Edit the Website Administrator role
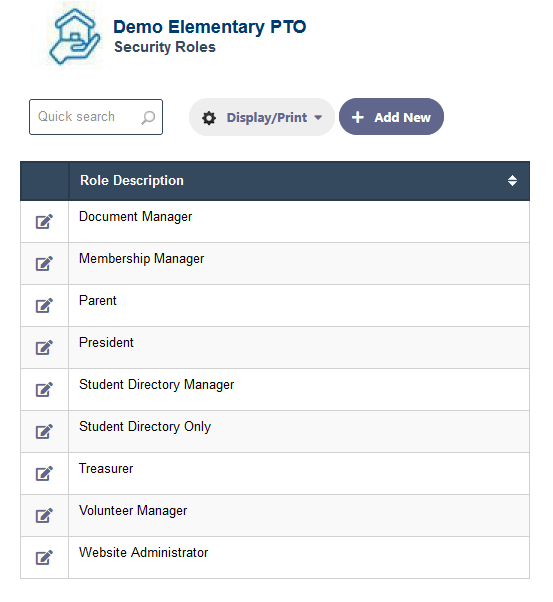 pos(44,557)
